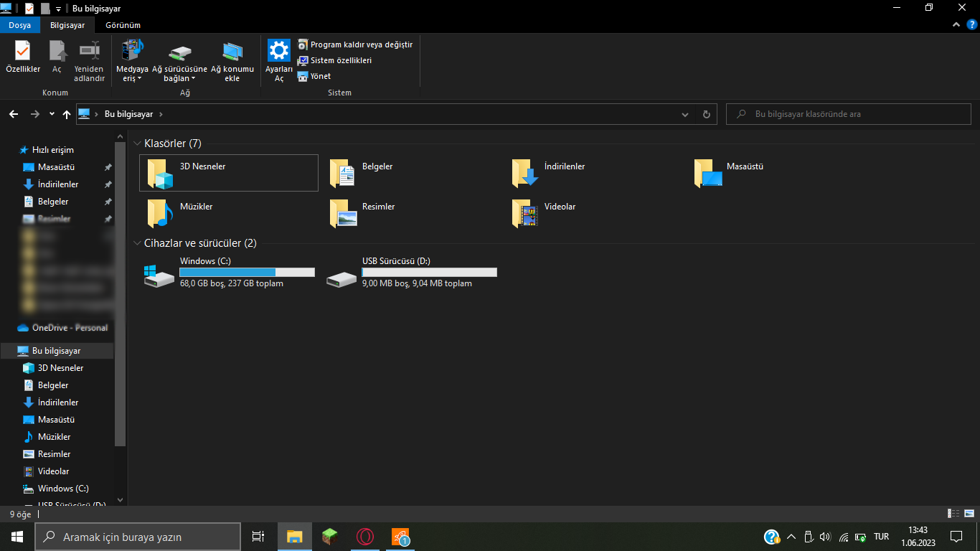This screenshot has height=551, width=980.
Task: Open the notification center icon
Action: click(956, 537)
